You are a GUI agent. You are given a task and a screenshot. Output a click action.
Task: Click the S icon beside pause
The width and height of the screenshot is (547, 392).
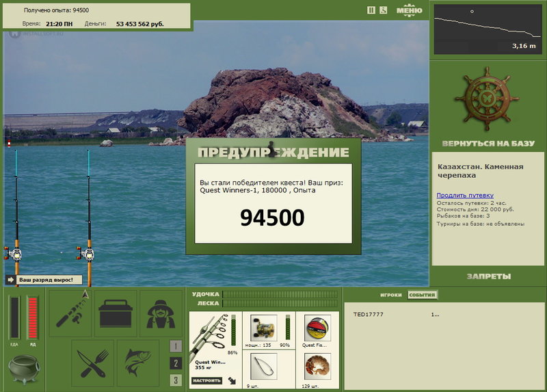point(384,10)
